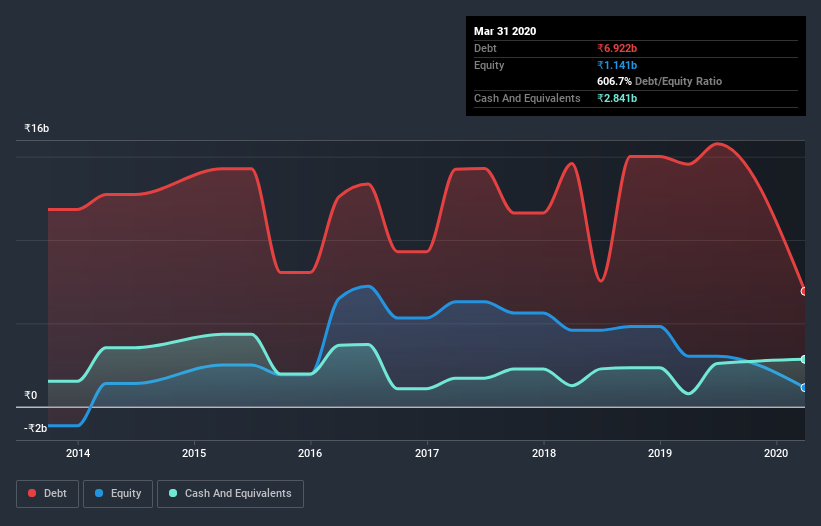This screenshot has height=526, width=821.
Task: Click the 2014 x-axis label
Action: pyautogui.click(x=78, y=453)
